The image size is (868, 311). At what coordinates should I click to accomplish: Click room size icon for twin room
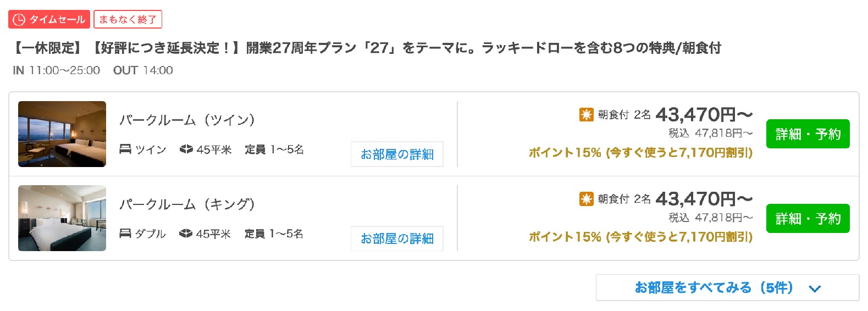pos(186,149)
